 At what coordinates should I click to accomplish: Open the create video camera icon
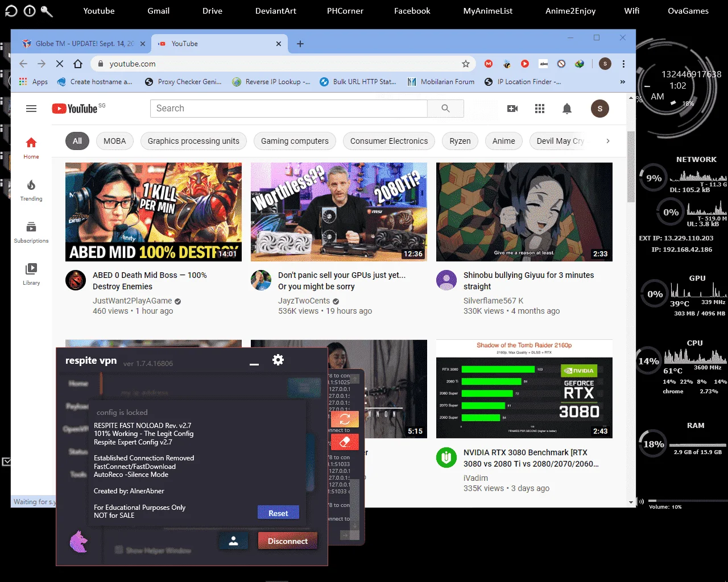point(512,109)
